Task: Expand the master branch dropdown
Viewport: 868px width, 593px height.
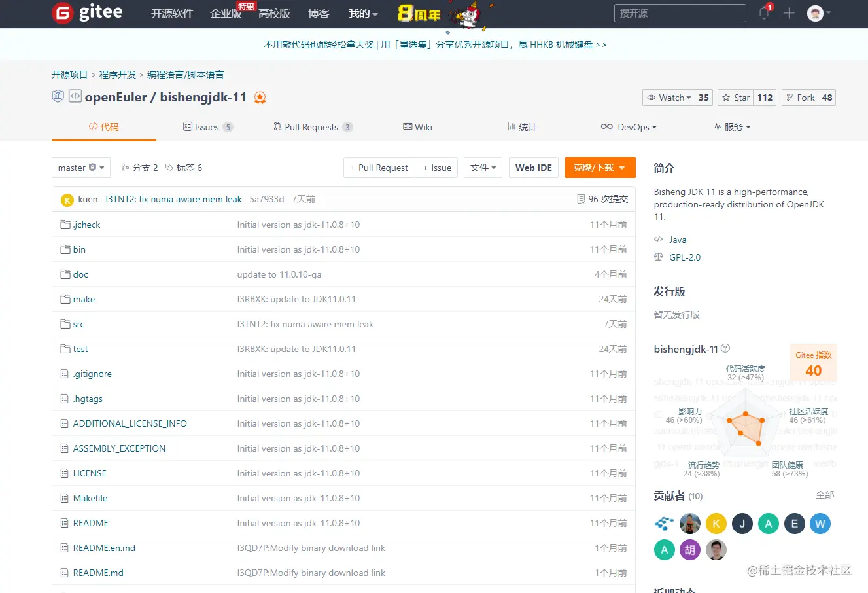Action: click(x=81, y=168)
